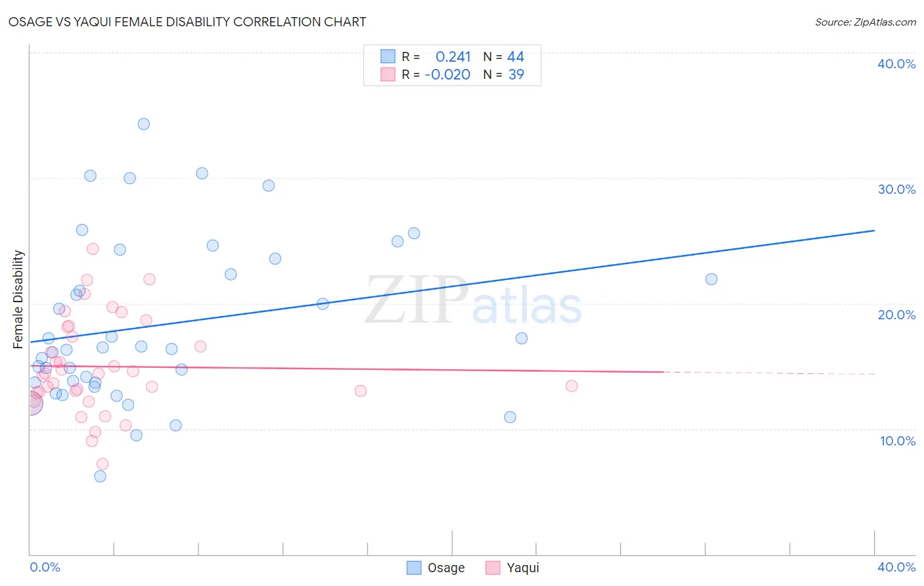The height and width of the screenshot is (586, 924).
Task: Click the chart title text
Action: pos(187,22)
